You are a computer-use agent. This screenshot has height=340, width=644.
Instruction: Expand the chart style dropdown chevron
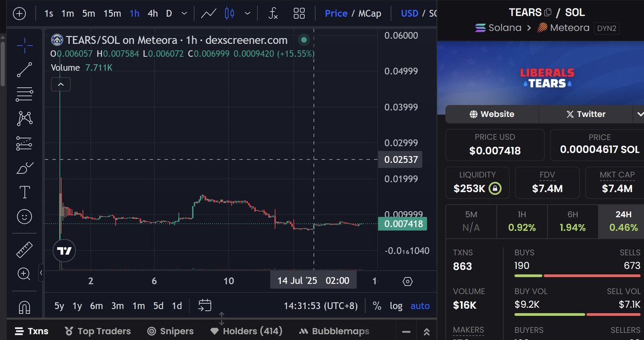click(247, 13)
